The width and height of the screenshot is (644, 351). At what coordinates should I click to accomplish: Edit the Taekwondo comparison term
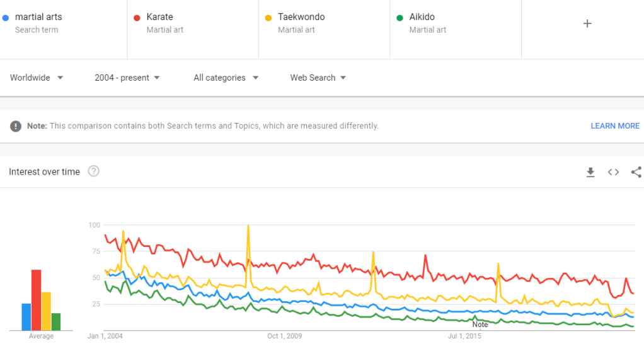pyautogui.click(x=301, y=17)
